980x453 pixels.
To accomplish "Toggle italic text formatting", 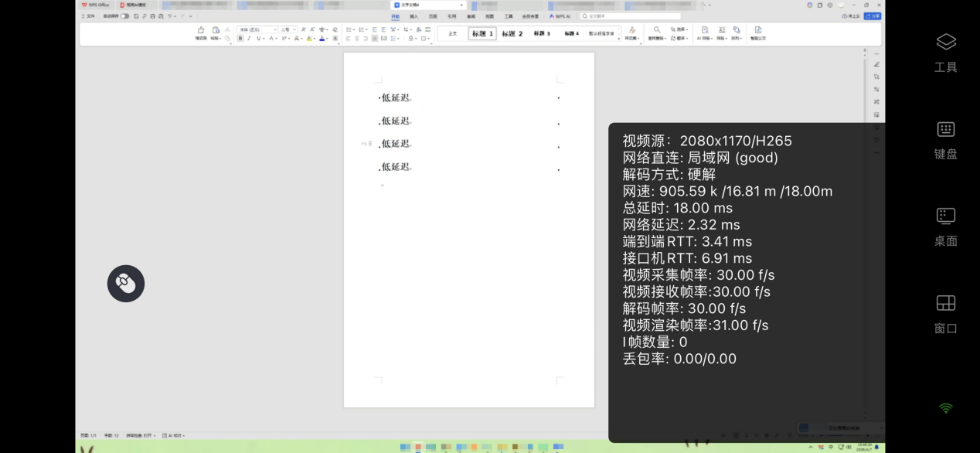I will [249, 38].
